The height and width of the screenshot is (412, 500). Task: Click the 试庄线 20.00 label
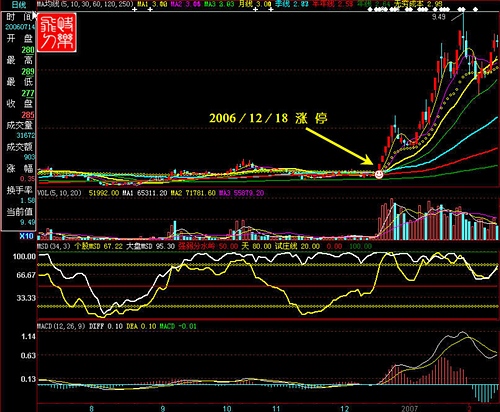coord(297,246)
